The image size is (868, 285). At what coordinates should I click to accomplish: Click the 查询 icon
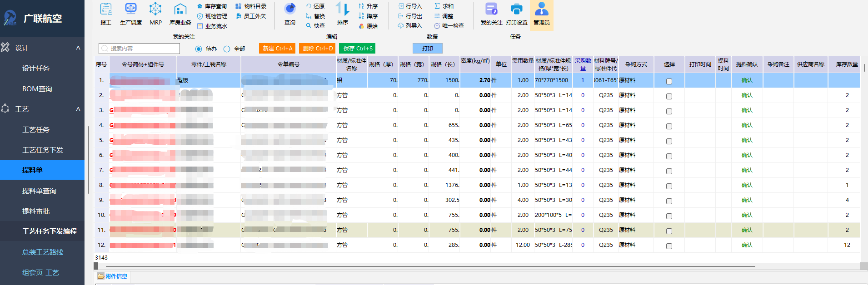point(290,14)
